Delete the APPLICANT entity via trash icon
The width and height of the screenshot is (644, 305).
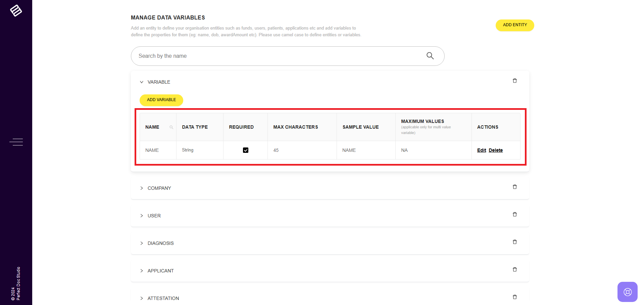pyautogui.click(x=514, y=269)
